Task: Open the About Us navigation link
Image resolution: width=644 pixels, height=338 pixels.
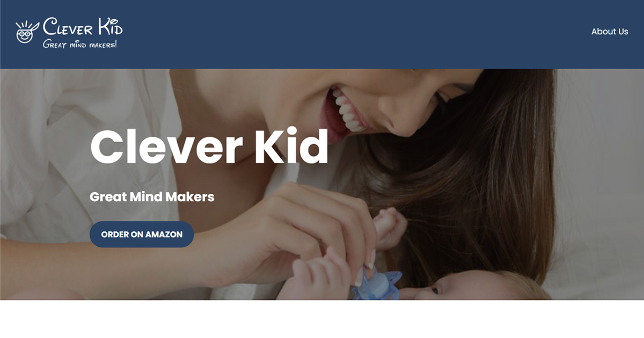Action: tap(610, 32)
